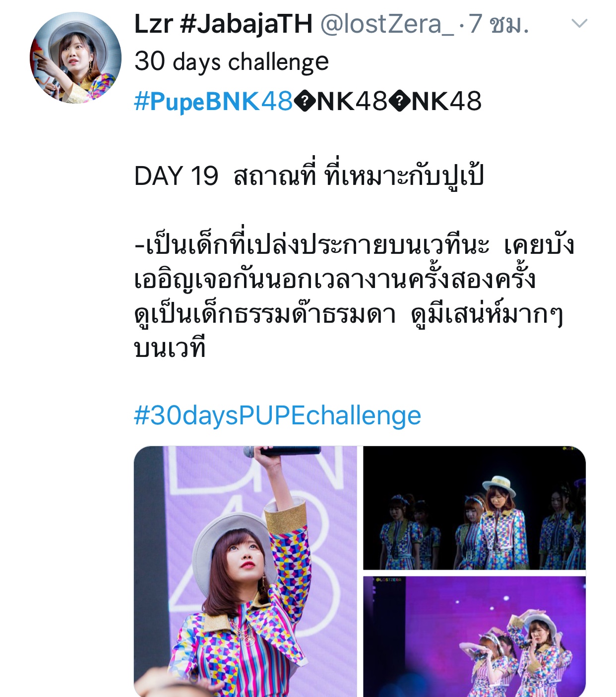
Task: Open the 7 ชม. tweet timestamp
Action: click(499, 23)
